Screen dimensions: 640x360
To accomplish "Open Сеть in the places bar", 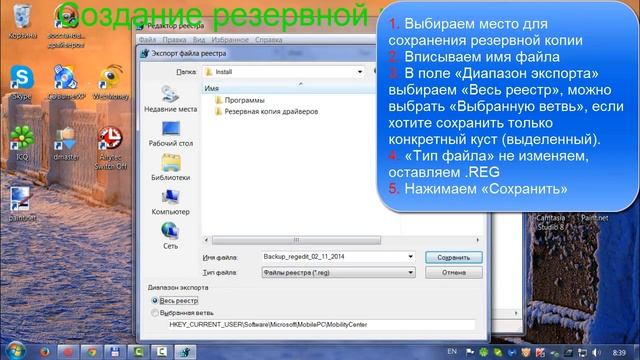I will (x=171, y=236).
